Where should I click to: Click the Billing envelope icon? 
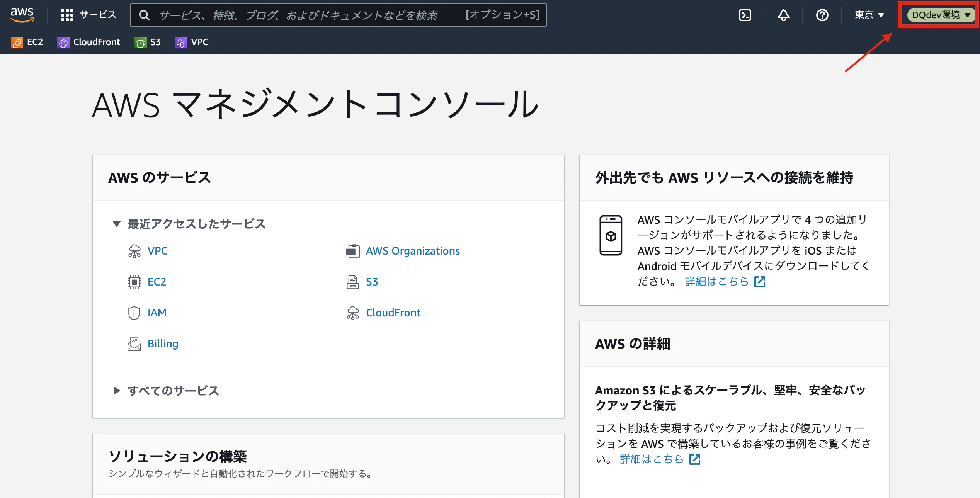tap(134, 344)
